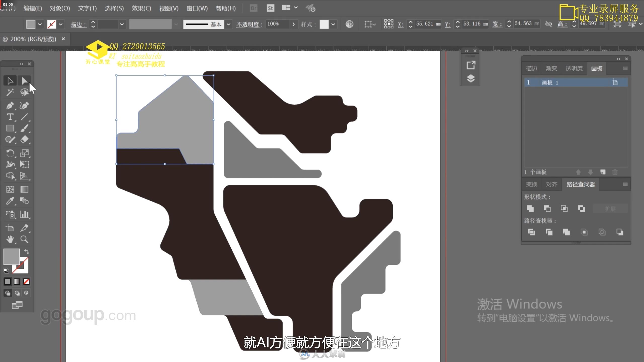Click the fill swatch in control bar
This screenshot has width=644, height=362.
[x=31, y=24]
